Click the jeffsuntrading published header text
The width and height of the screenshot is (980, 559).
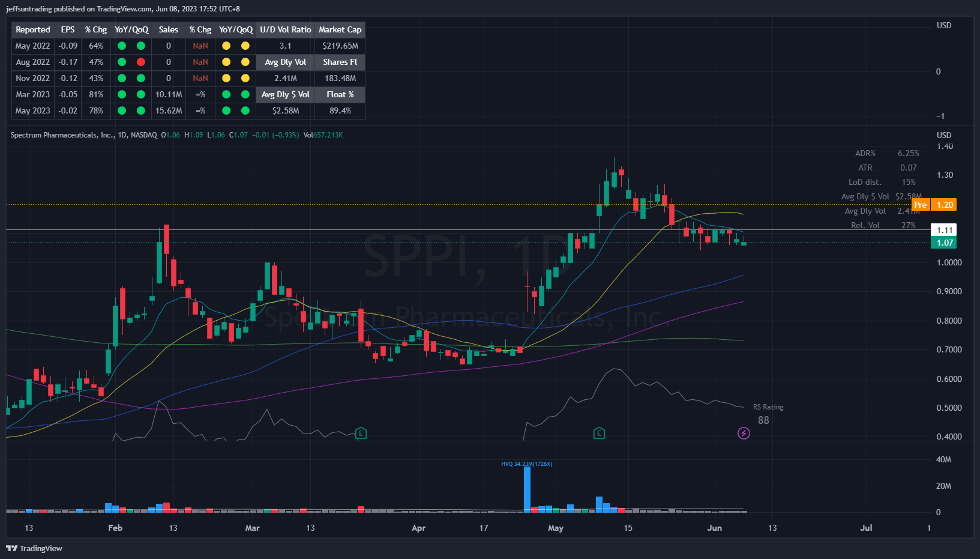point(123,9)
